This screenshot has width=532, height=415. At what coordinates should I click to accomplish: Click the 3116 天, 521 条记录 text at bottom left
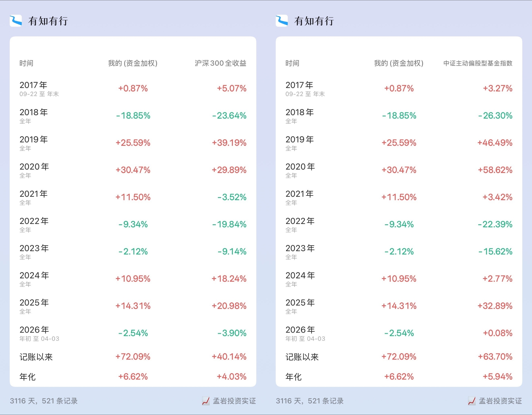tap(44, 401)
